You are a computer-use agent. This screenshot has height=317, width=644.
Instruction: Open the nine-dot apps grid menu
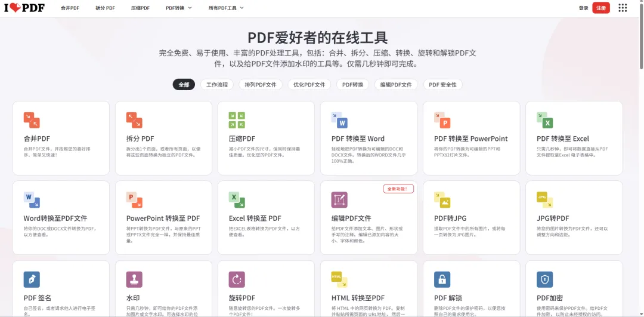click(x=623, y=8)
